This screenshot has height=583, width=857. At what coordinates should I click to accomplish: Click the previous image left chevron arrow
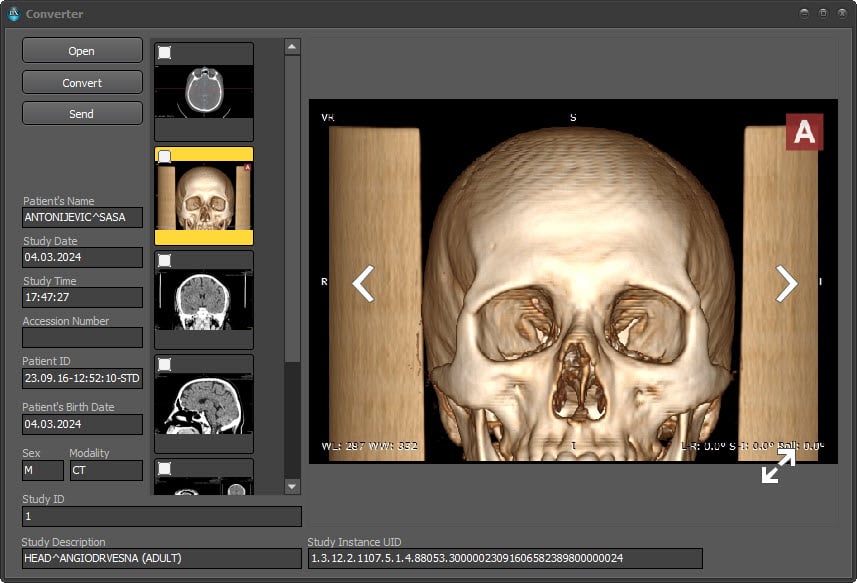363,284
